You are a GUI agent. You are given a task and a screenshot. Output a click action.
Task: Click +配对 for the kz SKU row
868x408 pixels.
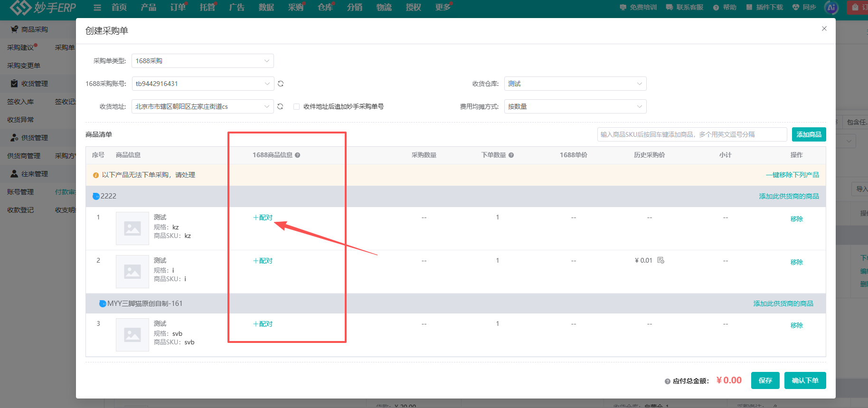coord(263,218)
